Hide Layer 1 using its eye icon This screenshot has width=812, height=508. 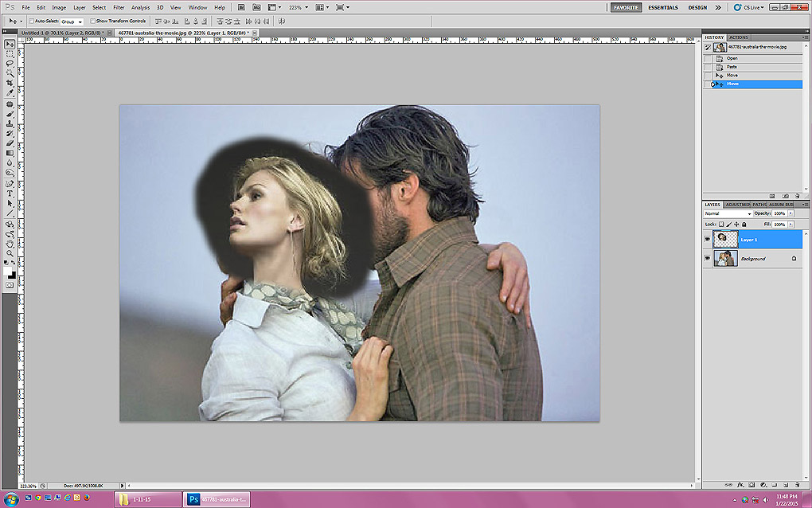tap(708, 239)
